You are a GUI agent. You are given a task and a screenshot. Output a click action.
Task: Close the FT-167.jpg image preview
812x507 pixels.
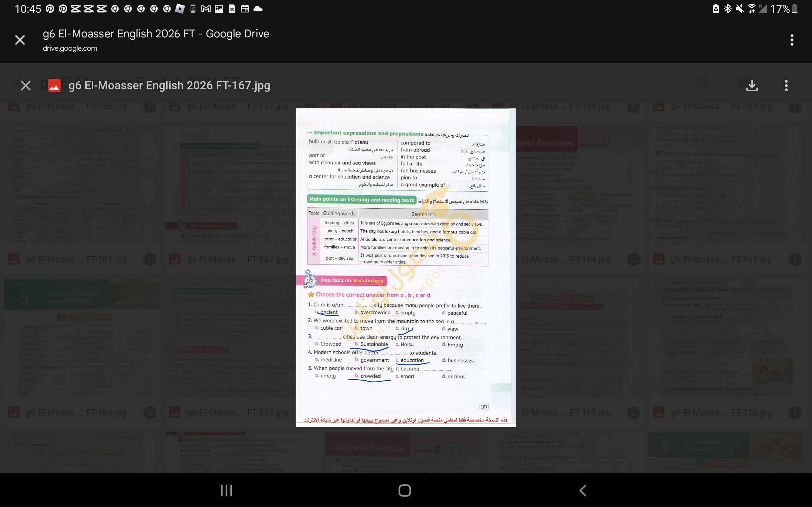[25, 86]
